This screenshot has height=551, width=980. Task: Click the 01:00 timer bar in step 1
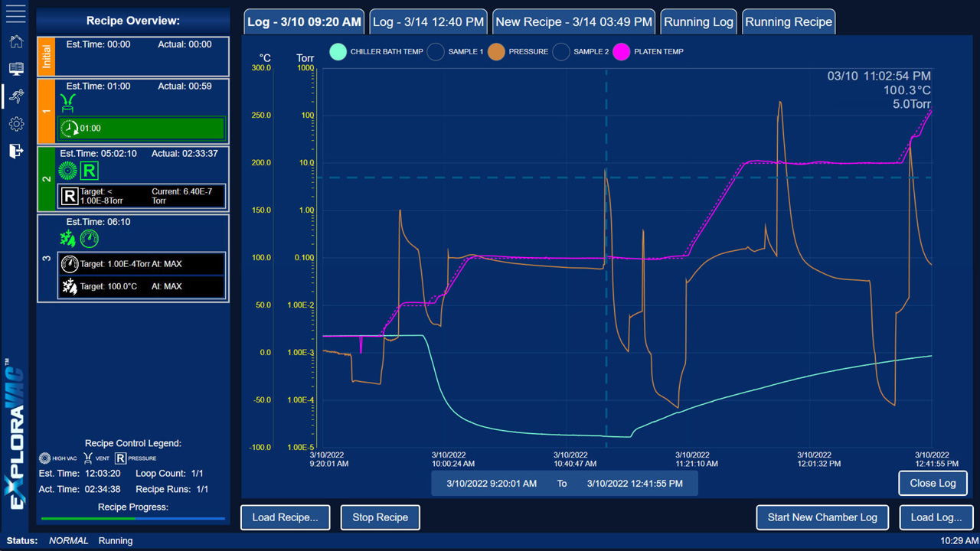pos(142,129)
